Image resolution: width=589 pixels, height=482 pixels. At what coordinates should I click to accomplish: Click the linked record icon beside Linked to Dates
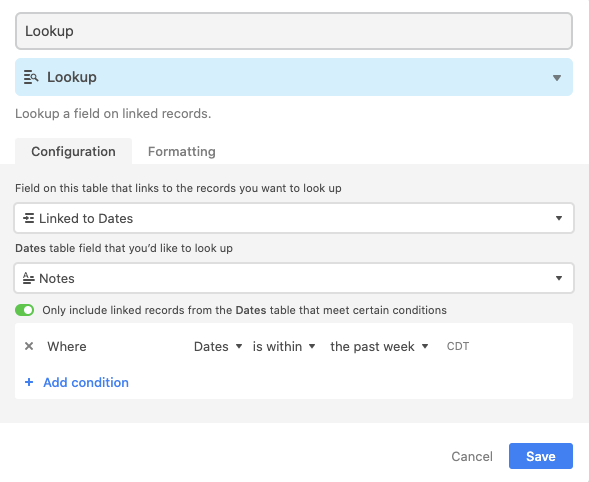[x=29, y=218]
